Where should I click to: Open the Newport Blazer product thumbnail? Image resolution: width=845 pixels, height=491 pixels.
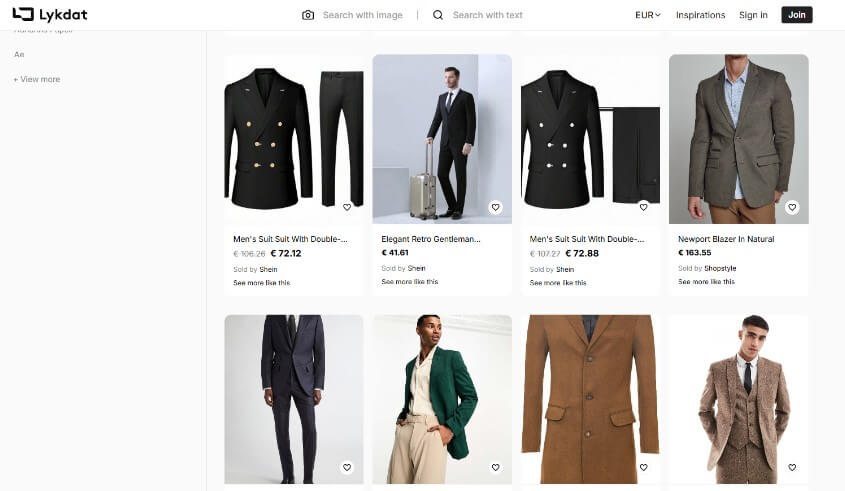(738, 138)
